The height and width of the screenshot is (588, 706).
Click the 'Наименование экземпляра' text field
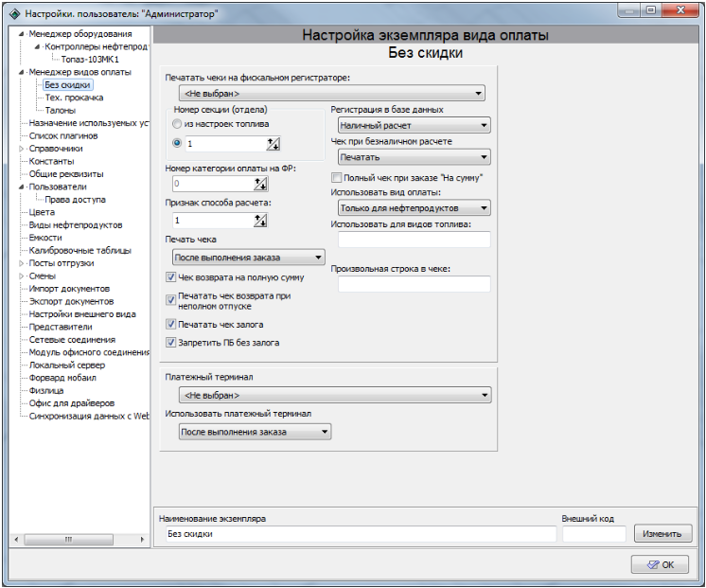[x=362, y=534]
